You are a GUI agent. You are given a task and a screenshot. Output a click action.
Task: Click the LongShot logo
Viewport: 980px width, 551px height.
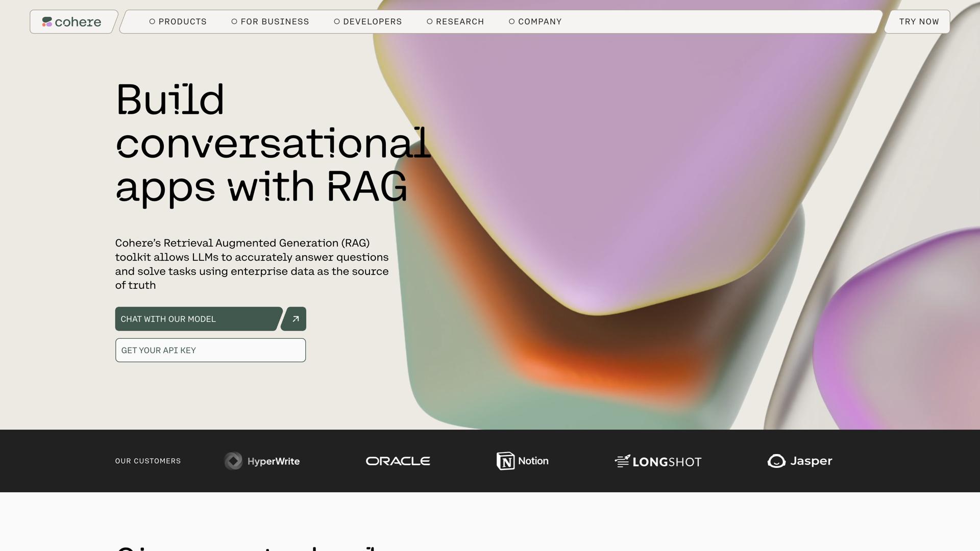658,462
